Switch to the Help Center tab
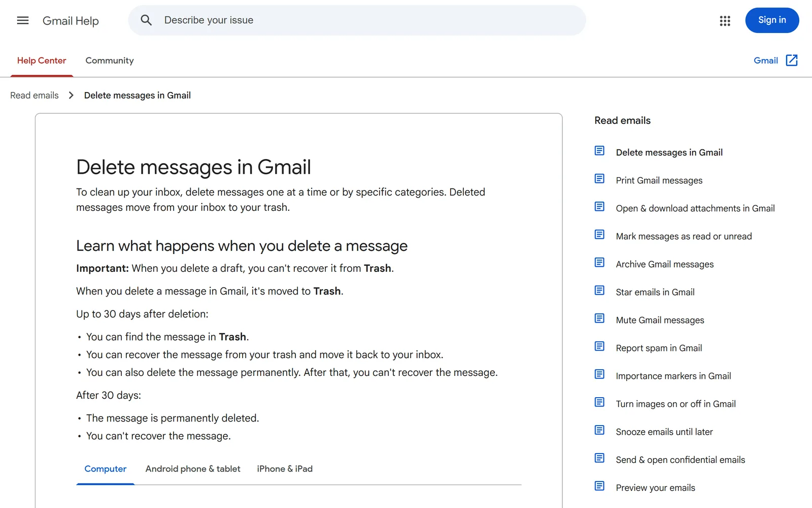 tap(42, 60)
